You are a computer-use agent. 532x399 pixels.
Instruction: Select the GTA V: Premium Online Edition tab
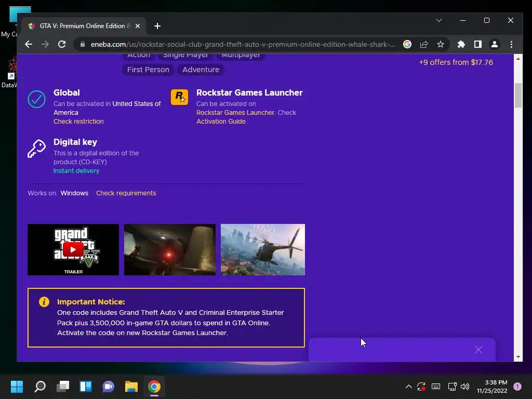tap(84, 26)
